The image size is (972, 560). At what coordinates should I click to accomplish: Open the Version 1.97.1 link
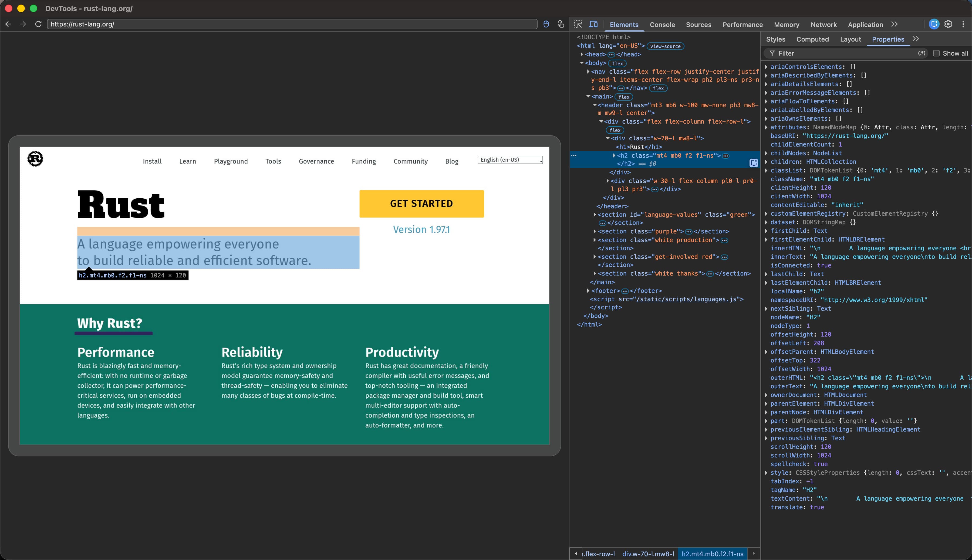tap(421, 230)
